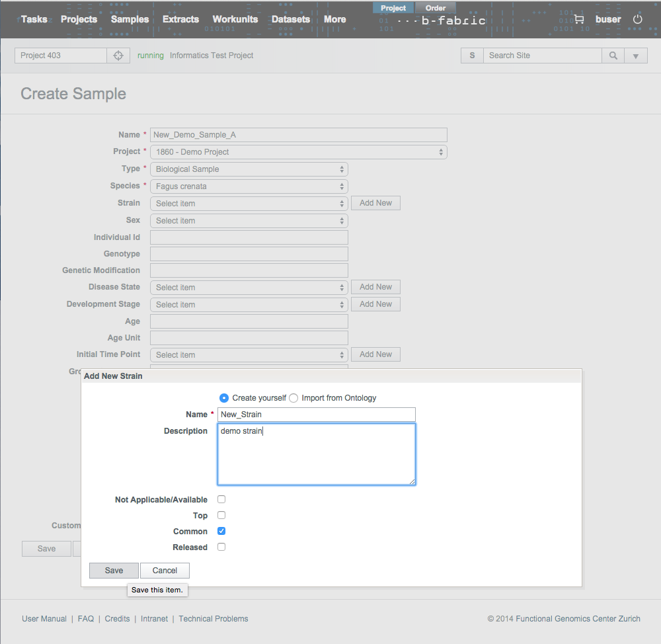This screenshot has width=661, height=644.
Task: Save the new strain in dialog
Action: pyautogui.click(x=114, y=571)
